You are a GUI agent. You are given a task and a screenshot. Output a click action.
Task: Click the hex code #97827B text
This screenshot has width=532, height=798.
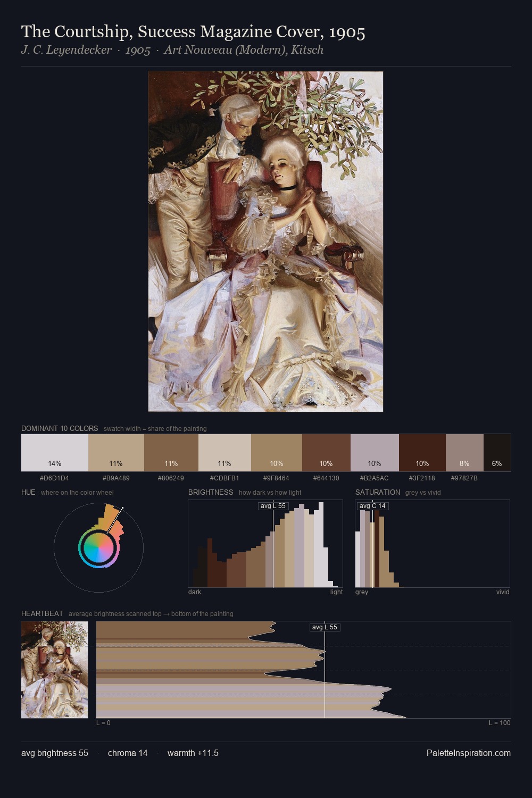464,478
